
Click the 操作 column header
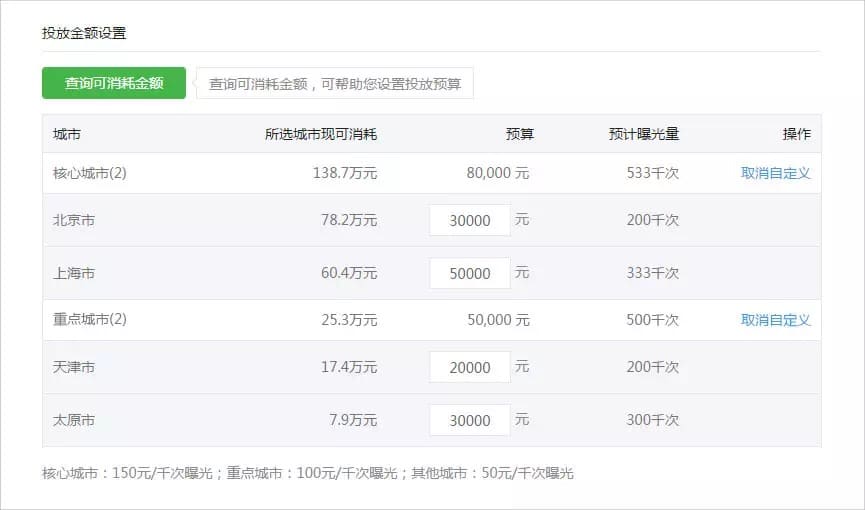[797, 134]
